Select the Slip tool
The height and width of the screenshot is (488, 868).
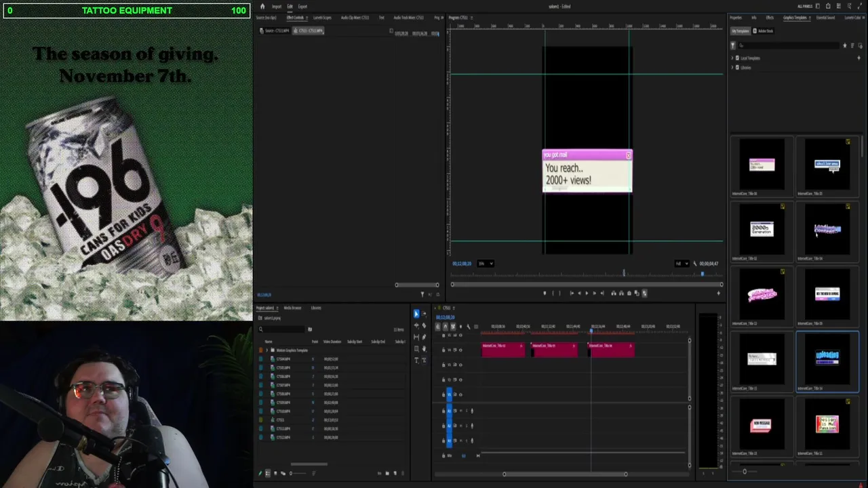[416, 337]
